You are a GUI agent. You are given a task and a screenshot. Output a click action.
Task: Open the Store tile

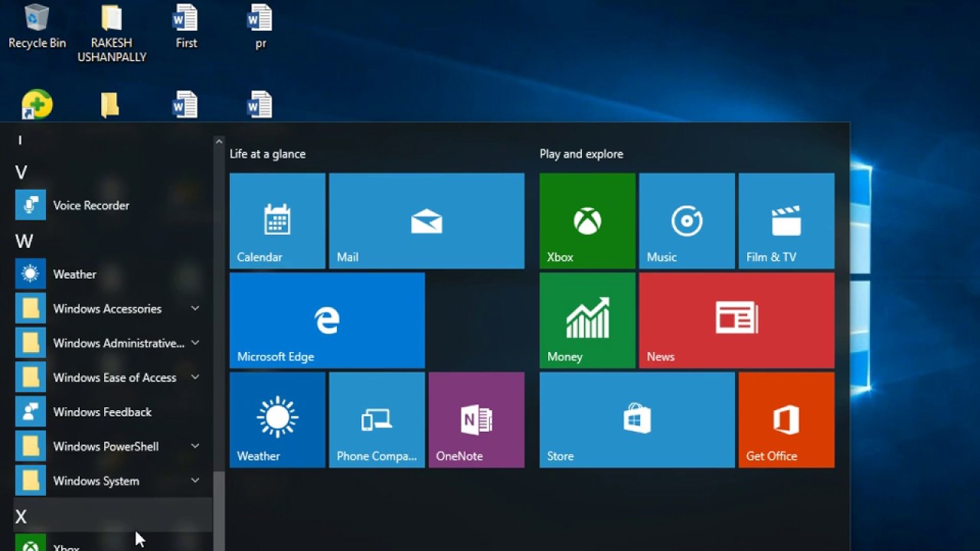click(636, 419)
